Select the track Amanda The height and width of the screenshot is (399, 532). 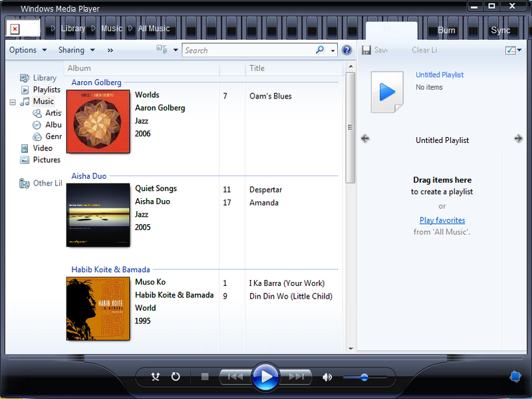[264, 203]
